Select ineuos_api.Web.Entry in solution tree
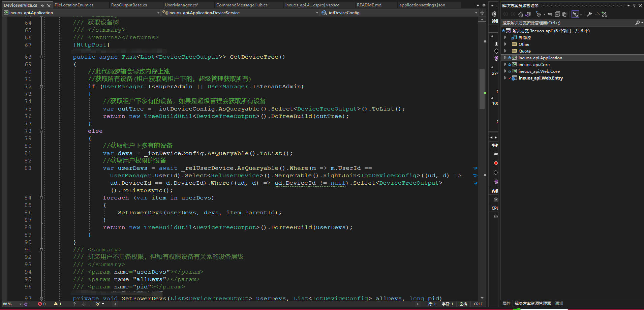This screenshot has height=310, width=644. tap(541, 78)
